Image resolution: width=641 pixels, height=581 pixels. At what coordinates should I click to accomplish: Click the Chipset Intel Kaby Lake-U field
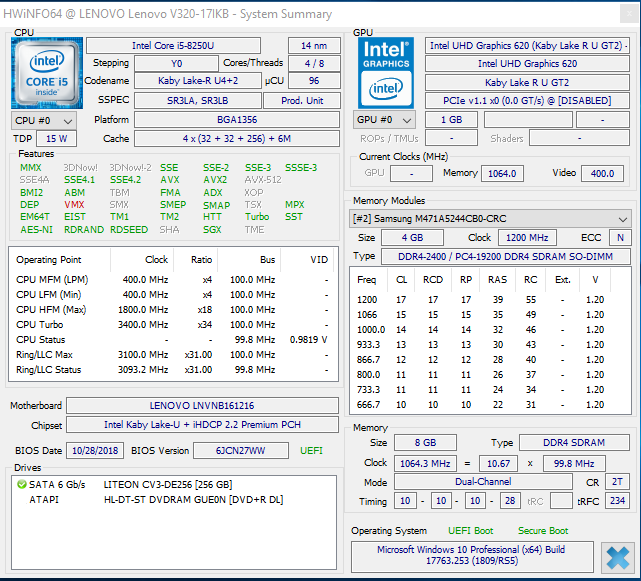[202, 424]
